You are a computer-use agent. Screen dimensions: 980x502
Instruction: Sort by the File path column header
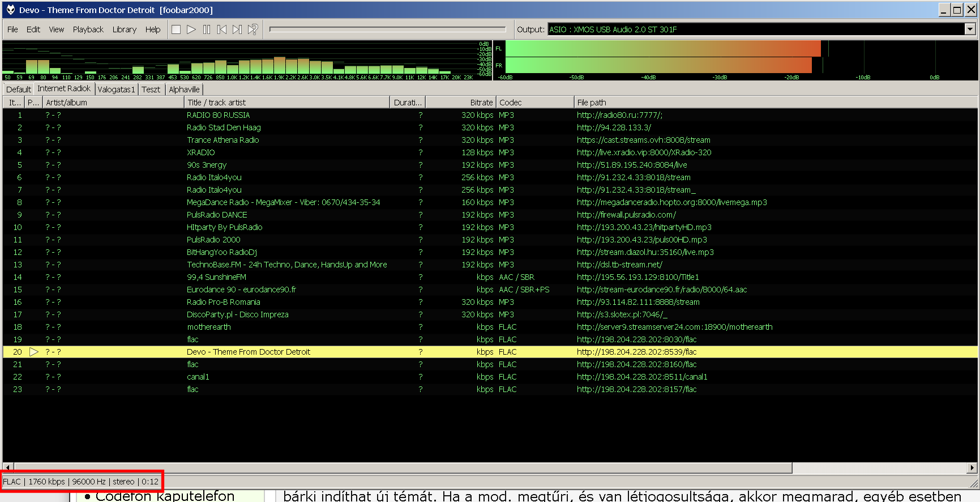coord(776,103)
